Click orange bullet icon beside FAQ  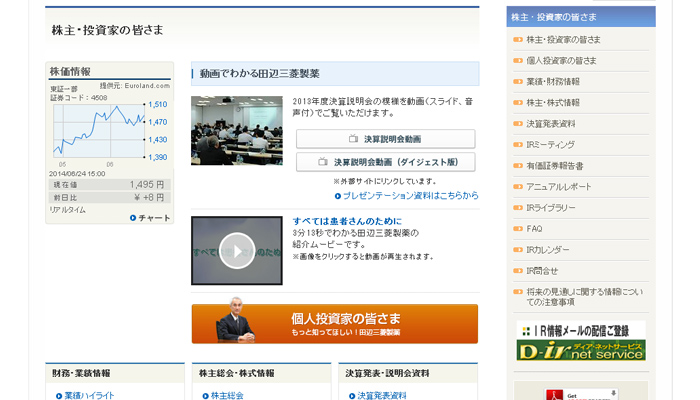(x=518, y=229)
